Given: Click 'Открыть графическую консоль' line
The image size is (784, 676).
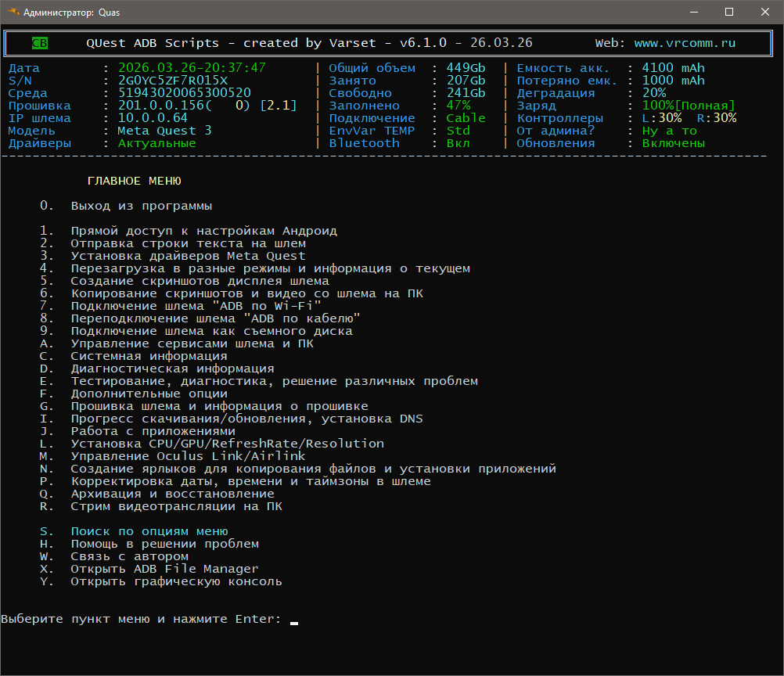Looking at the screenshot, I should (177, 581).
